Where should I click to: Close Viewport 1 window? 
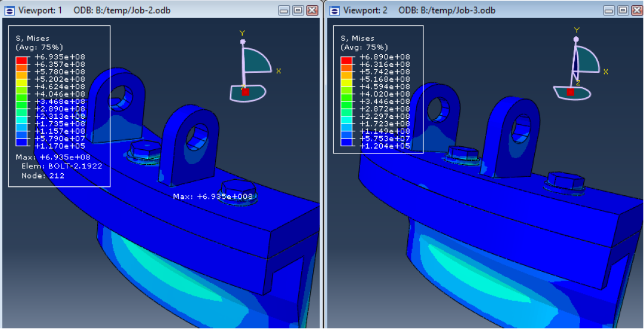(312, 10)
